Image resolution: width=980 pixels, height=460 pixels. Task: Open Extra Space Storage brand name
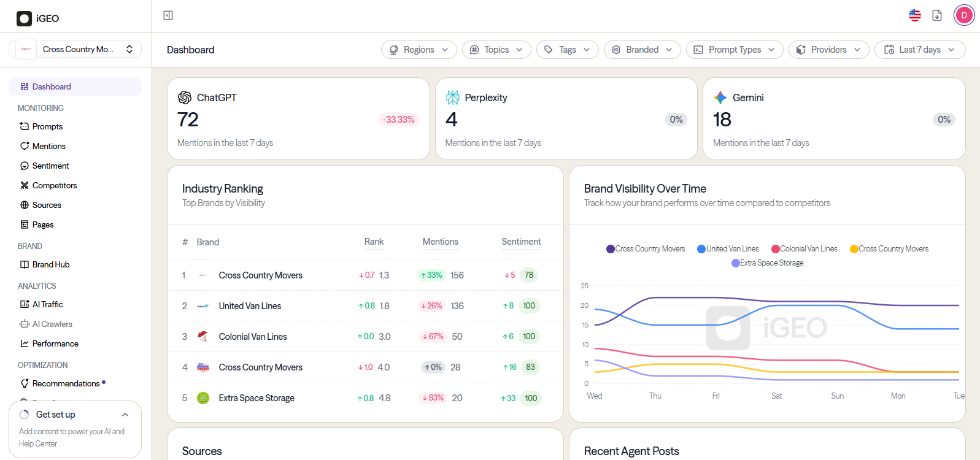(257, 398)
